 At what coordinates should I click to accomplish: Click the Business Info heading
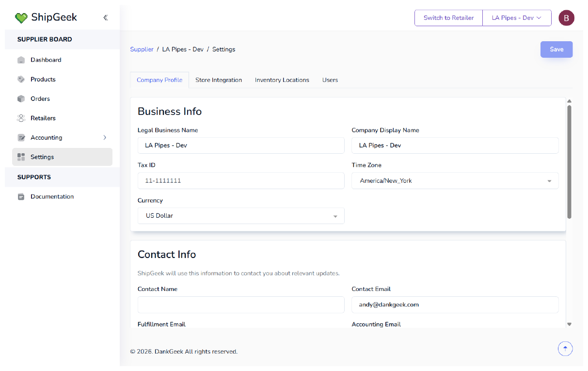pos(170,112)
